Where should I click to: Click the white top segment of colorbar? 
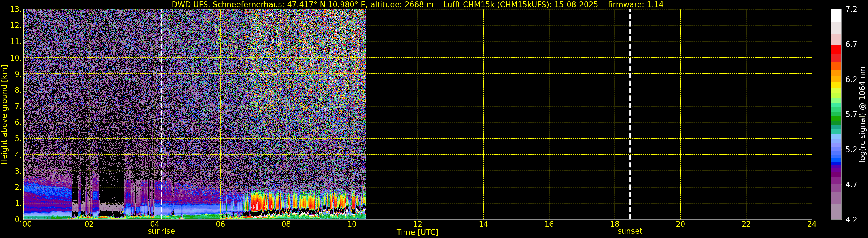tap(836, 16)
